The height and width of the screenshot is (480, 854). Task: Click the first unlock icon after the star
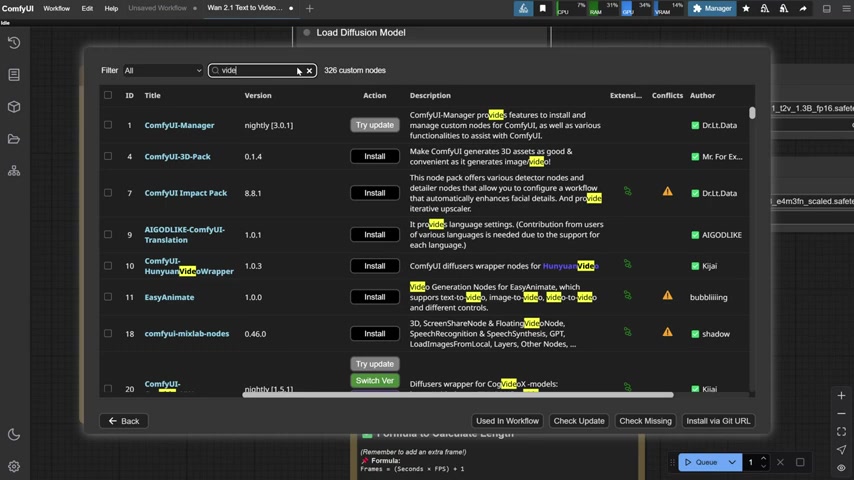(x=765, y=8)
